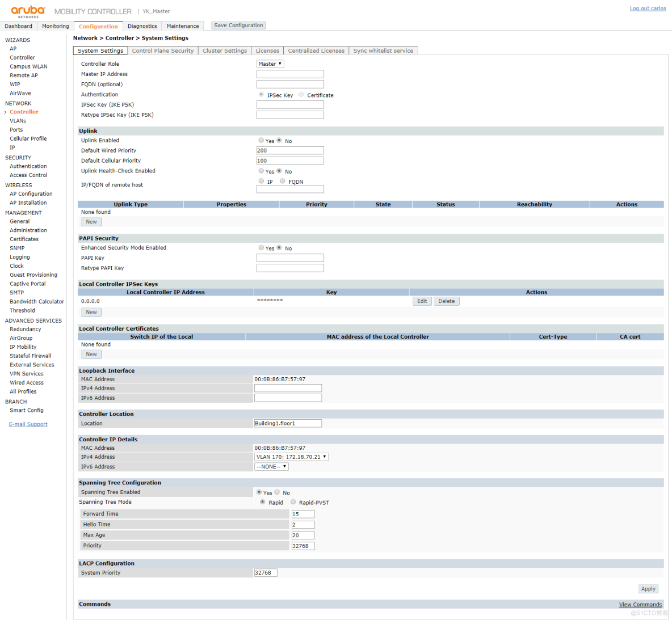This screenshot has height=620, width=672.
Task: Open AP Installation under Wireless
Action: [x=28, y=203]
